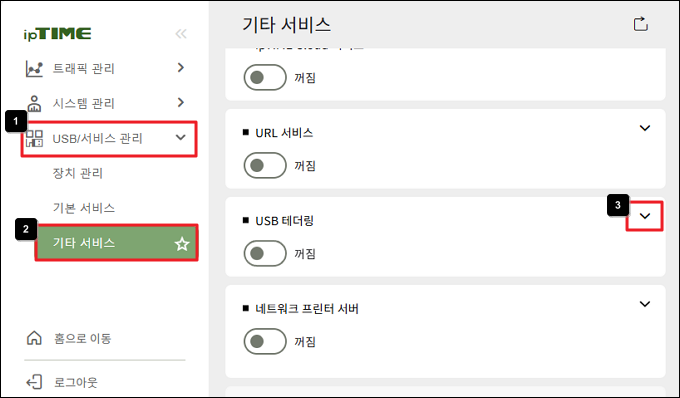Click the ipTIME logo
The height and width of the screenshot is (398, 680).
(x=57, y=34)
